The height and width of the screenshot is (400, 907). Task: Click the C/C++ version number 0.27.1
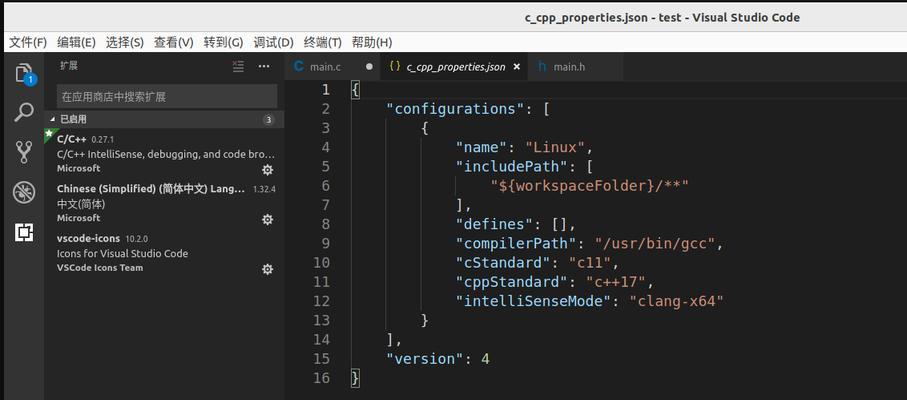(103, 140)
